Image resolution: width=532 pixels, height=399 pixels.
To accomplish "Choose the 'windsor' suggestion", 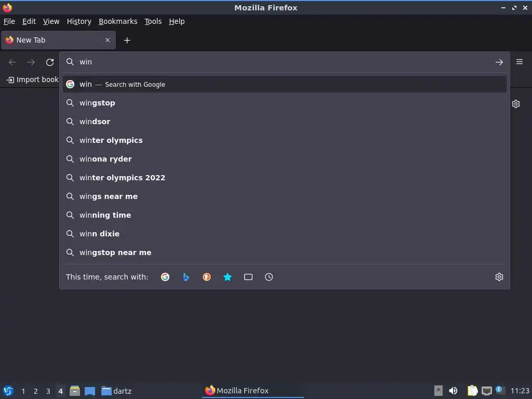I will click(284, 122).
